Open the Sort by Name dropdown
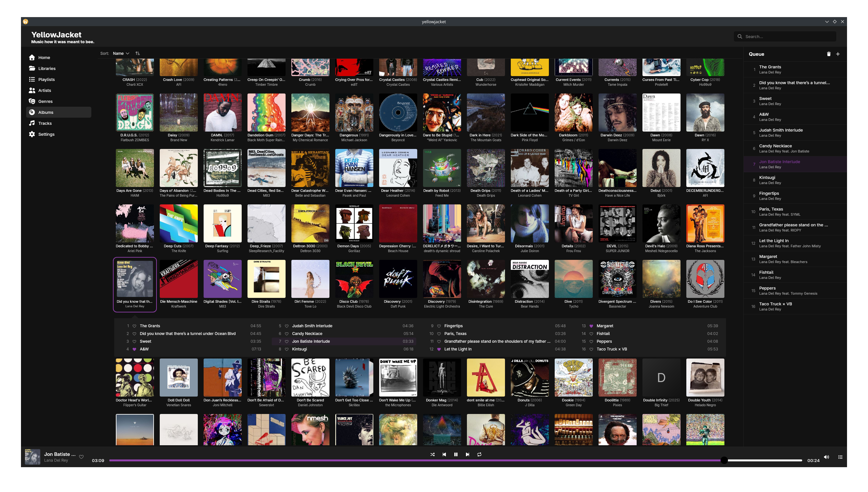The image size is (868, 492). [121, 53]
